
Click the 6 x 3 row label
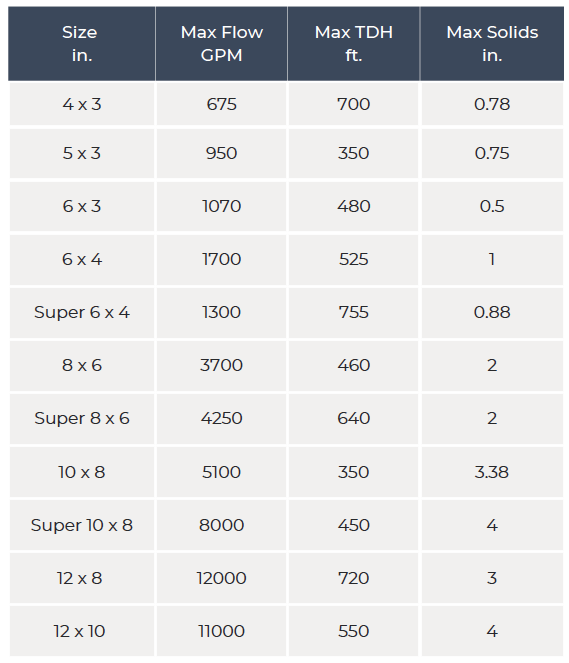pos(82,206)
